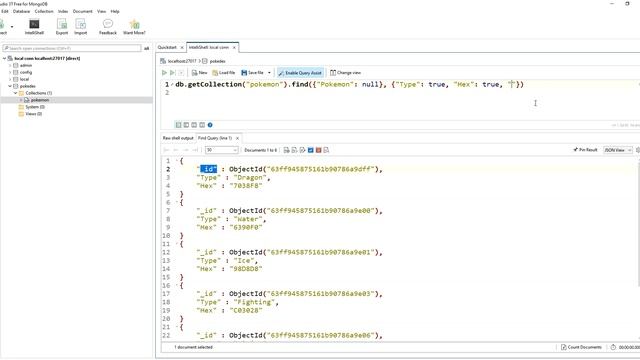Open the Connect dropdown arrow in the toolbar
The image size is (640, 360).
pos(12,27)
